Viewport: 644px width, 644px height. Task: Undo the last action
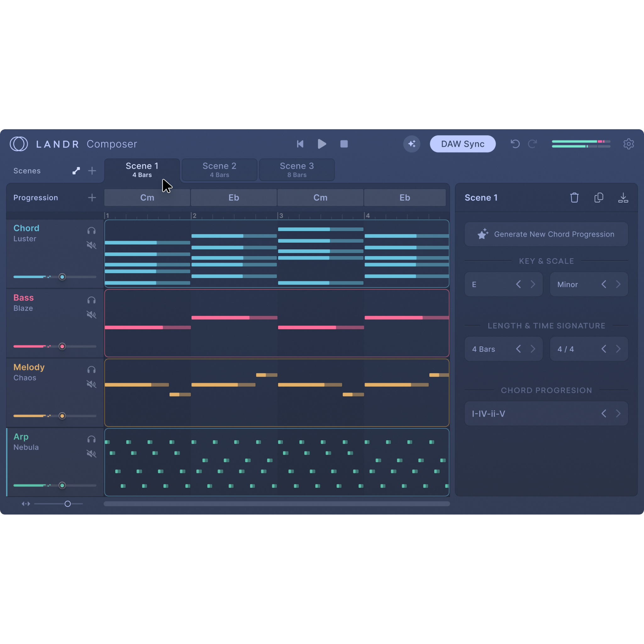point(515,144)
